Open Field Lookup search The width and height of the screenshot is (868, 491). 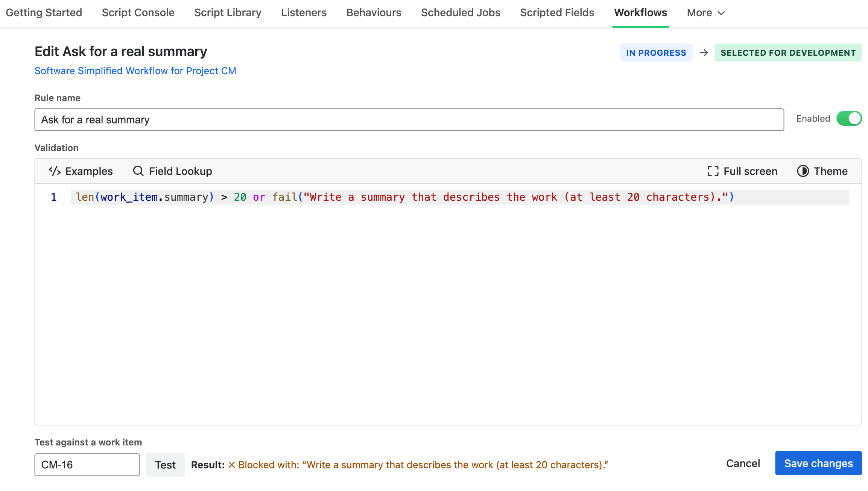point(172,171)
